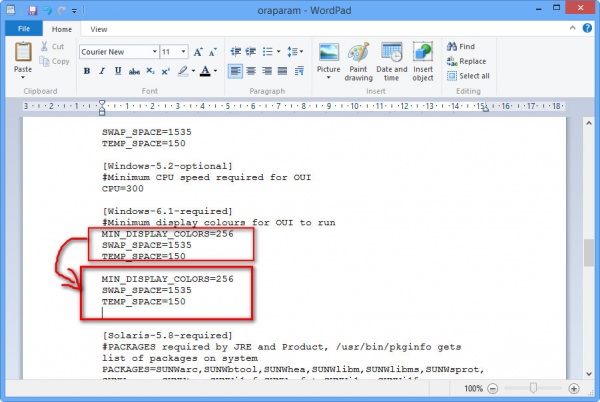This screenshot has width=600, height=402.
Task: Click the line CPU=300
Action: pos(123,189)
